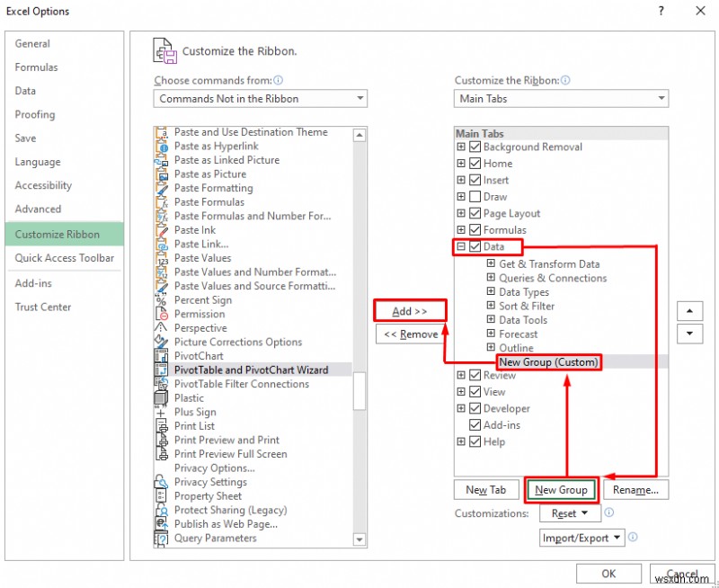Toggle the Add-ins tab checkbox

coord(475,425)
